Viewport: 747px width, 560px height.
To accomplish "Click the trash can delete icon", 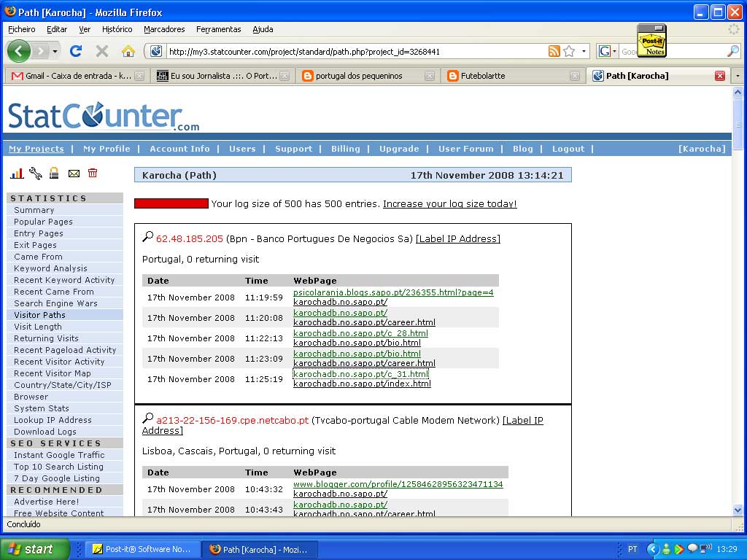I will coord(93,173).
